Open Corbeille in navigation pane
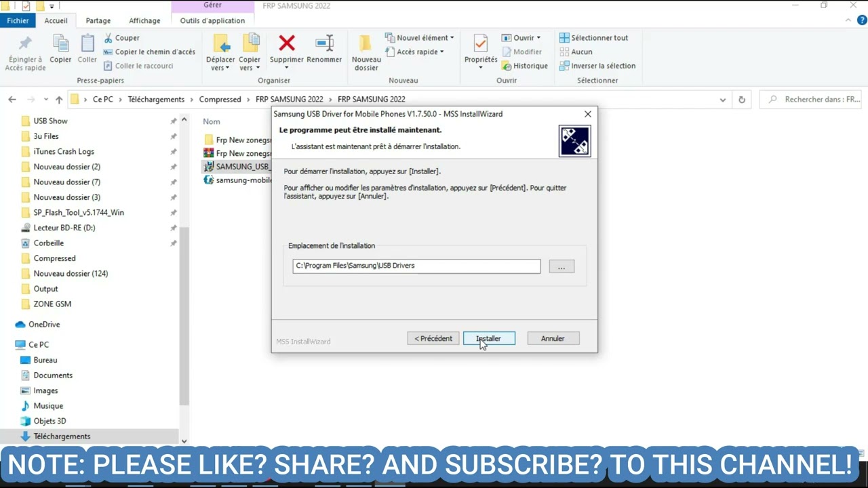Viewport: 868px width, 488px height. tap(49, 243)
